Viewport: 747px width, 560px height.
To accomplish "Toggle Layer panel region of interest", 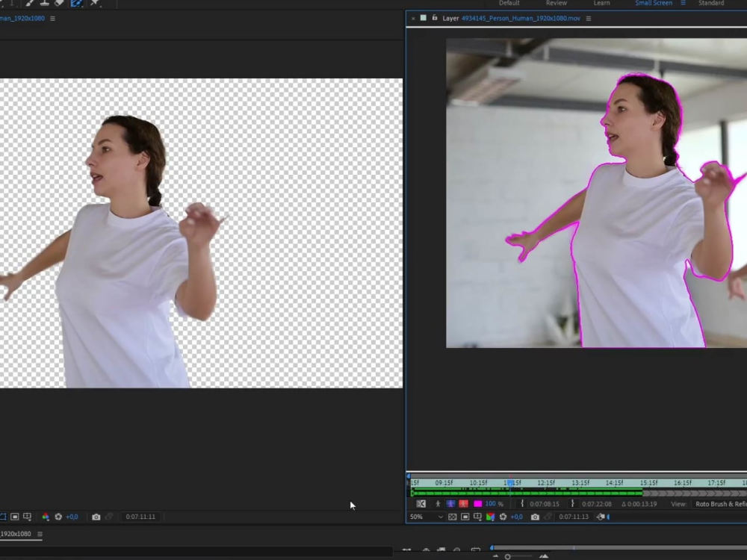I will [465, 517].
